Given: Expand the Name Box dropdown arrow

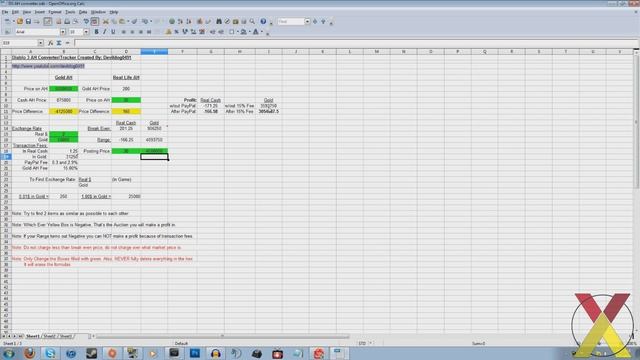Looking at the screenshot, I should [40, 43].
